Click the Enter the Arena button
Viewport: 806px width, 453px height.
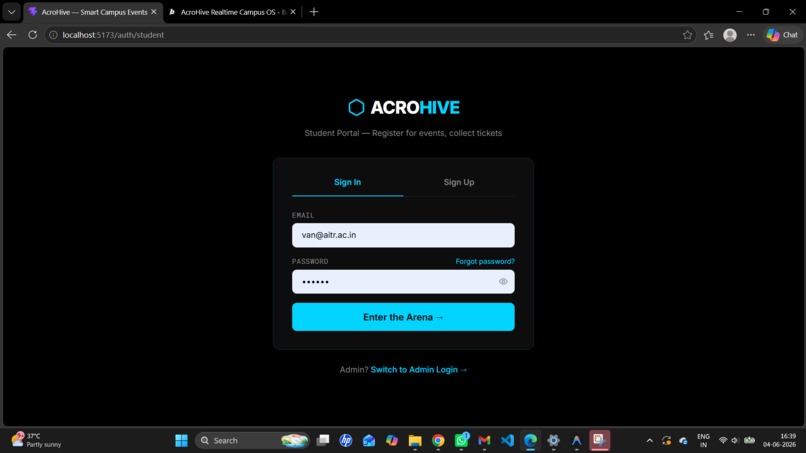(403, 317)
